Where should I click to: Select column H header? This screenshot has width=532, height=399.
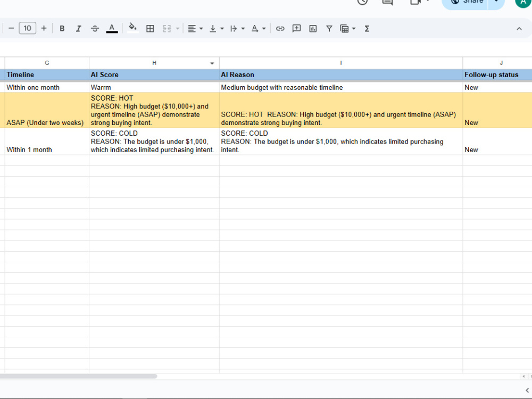point(154,63)
